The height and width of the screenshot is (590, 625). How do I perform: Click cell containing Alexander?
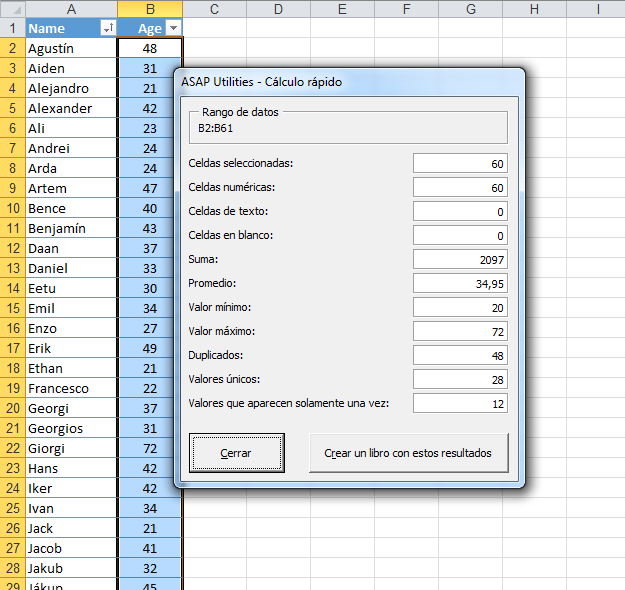pyautogui.click(x=71, y=108)
